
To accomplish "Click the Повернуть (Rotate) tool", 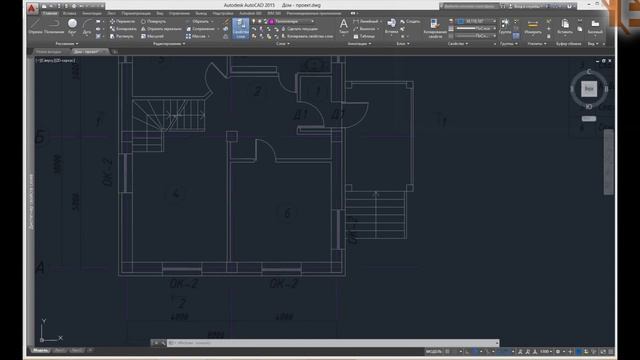I will tap(153, 21).
